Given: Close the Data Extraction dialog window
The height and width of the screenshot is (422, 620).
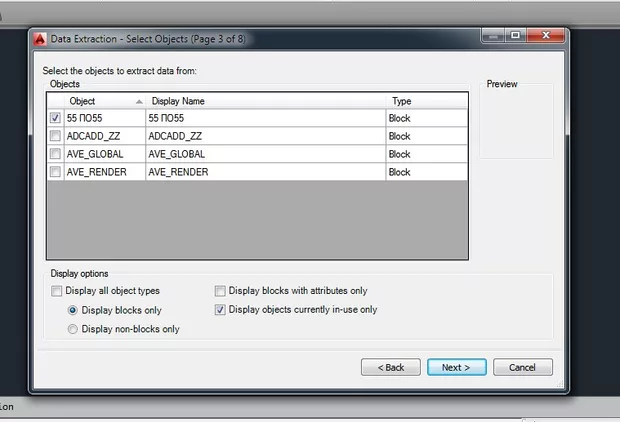Looking at the screenshot, I should coord(548,36).
